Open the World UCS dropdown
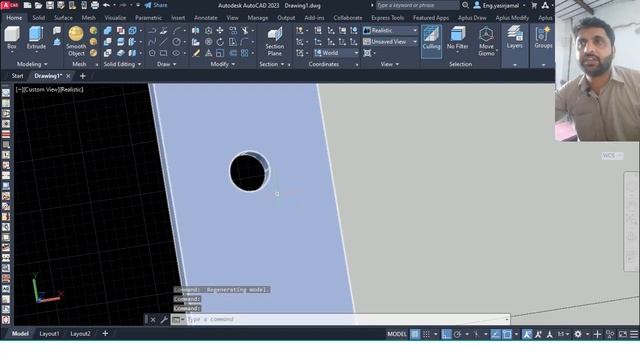Screen dimensions: 640x360 point(336,53)
